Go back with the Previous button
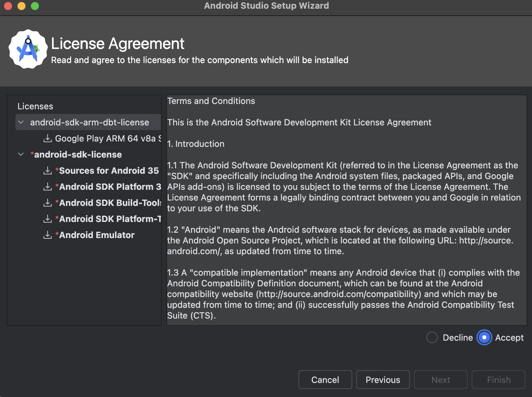 tap(383, 380)
